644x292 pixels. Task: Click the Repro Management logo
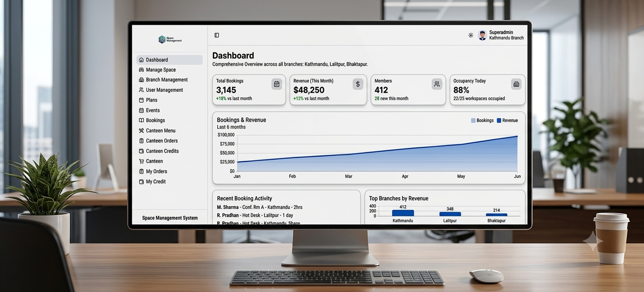tap(170, 39)
